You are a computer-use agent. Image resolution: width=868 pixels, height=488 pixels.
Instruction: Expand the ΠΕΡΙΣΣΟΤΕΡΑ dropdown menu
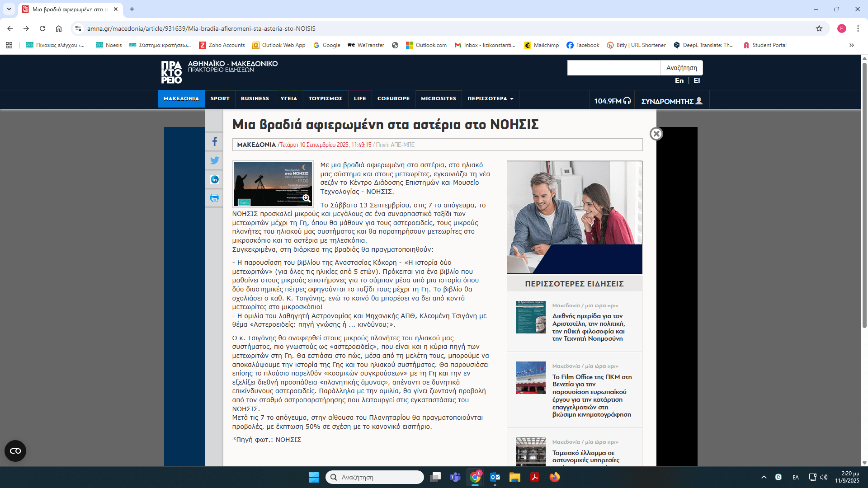click(490, 99)
